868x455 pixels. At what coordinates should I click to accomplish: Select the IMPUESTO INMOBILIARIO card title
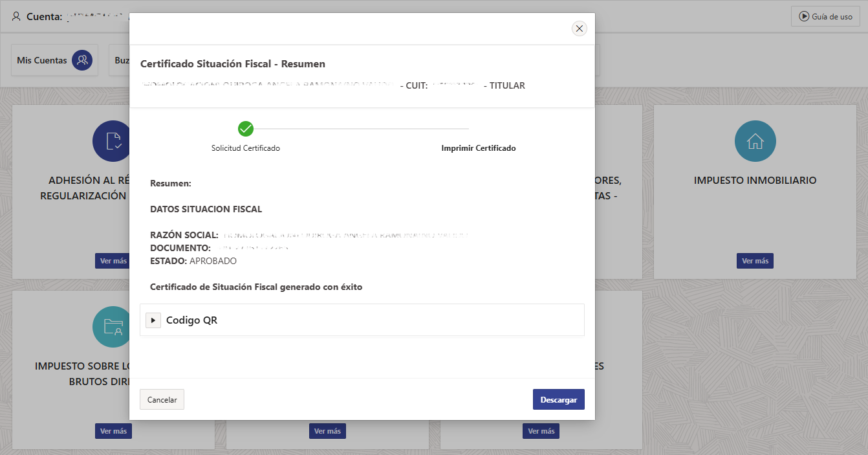tap(755, 181)
